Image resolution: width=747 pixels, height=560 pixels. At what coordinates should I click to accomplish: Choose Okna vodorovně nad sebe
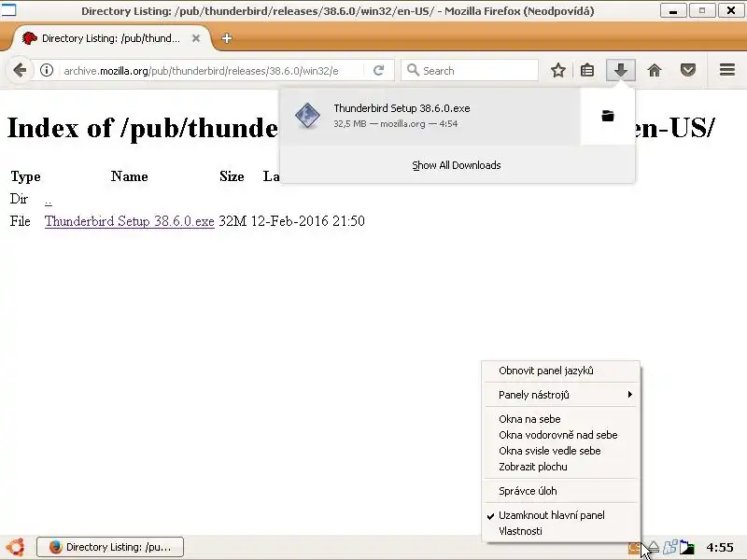[561, 435]
